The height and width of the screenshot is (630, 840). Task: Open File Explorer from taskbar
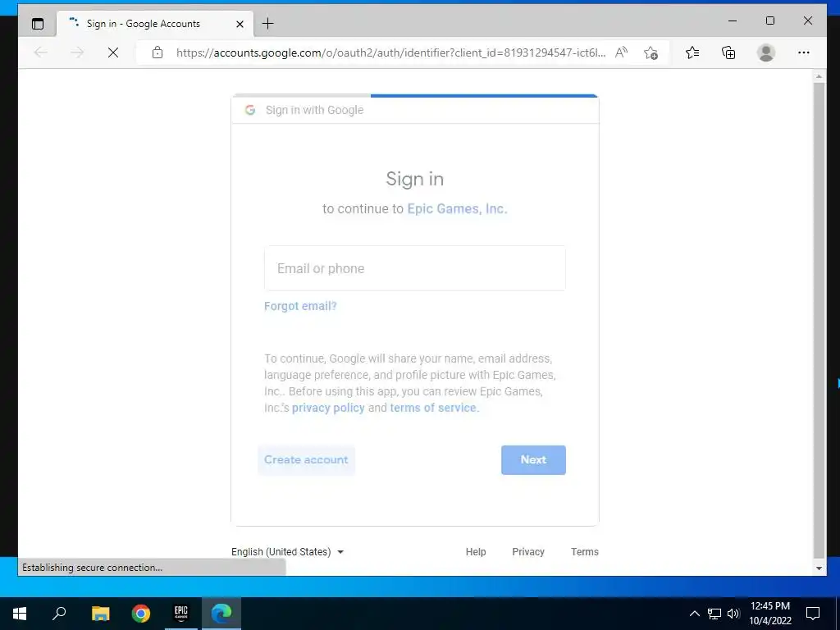(100, 614)
